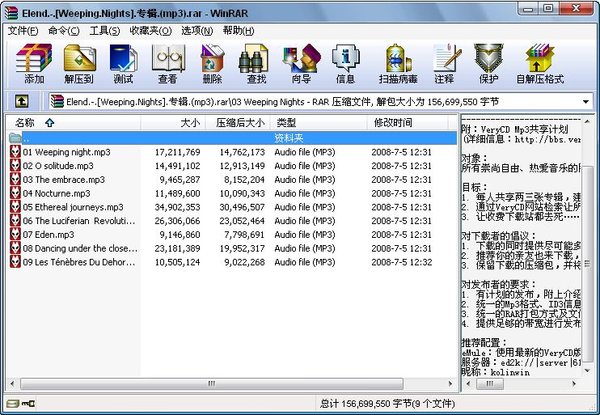The height and width of the screenshot is (415, 600).
Task: Click the 解压到 (Extract To) toolbar icon
Action: [x=79, y=58]
